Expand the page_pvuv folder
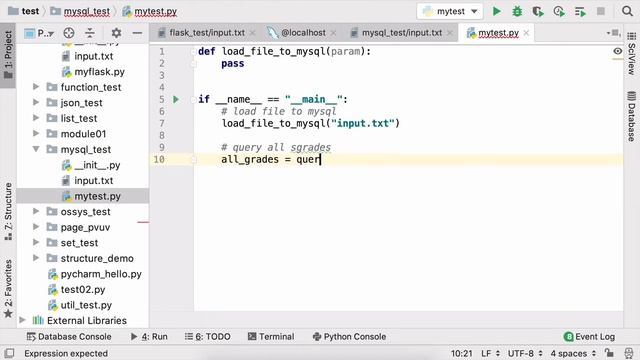The height and width of the screenshot is (360, 640). pyautogui.click(x=36, y=227)
